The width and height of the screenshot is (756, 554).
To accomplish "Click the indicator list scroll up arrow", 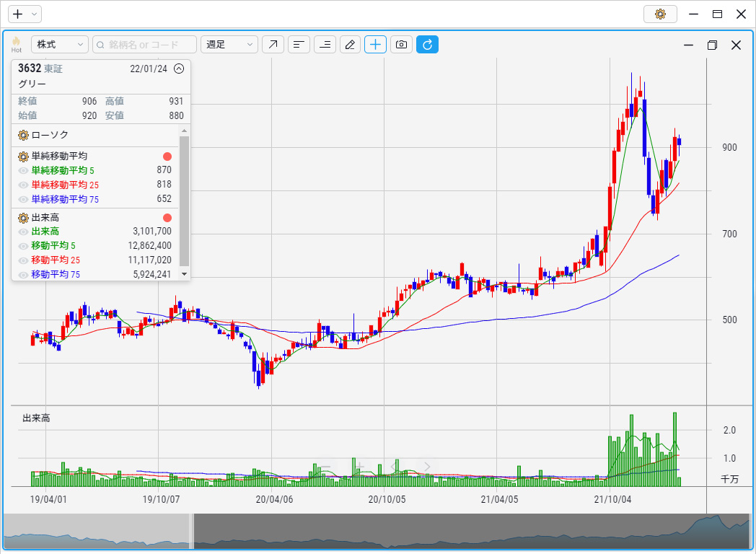I will coord(184,131).
